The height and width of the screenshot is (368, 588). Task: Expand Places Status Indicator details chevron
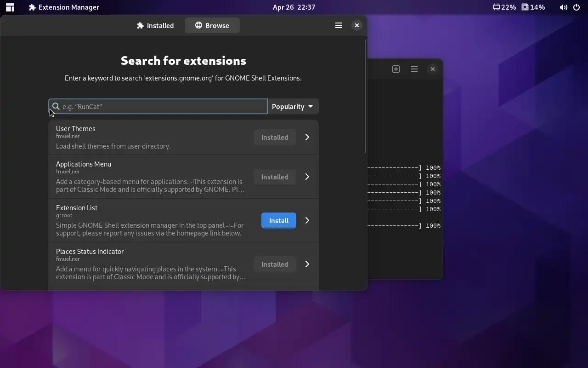pyautogui.click(x=307, y=264)
